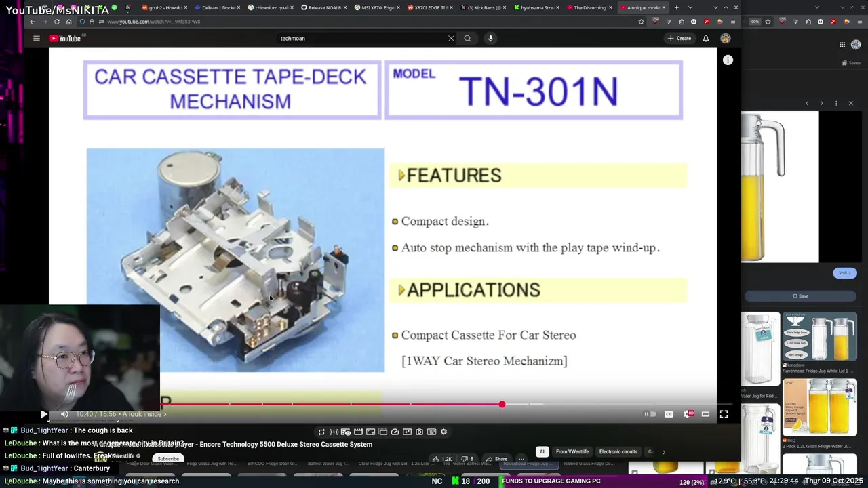Viewport: 868px width, 488px height.
Task: Open the large orange juice jug preview
Action: click(780, 187)
